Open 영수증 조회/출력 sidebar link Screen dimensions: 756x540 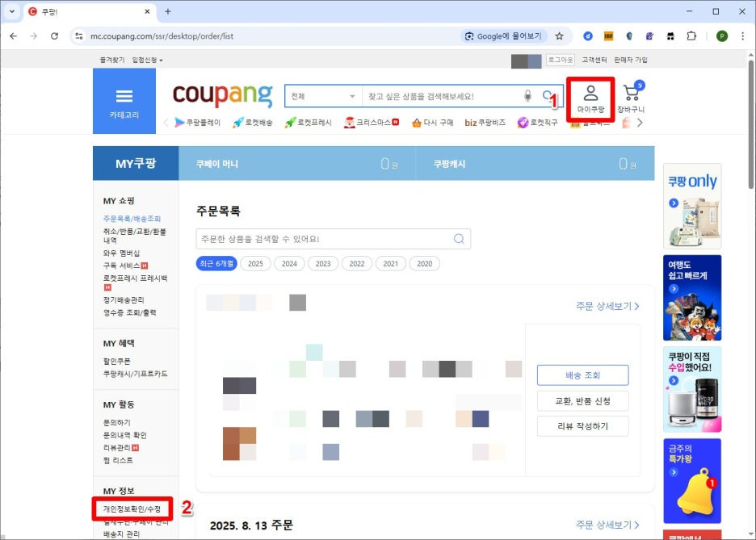(129, 312)
